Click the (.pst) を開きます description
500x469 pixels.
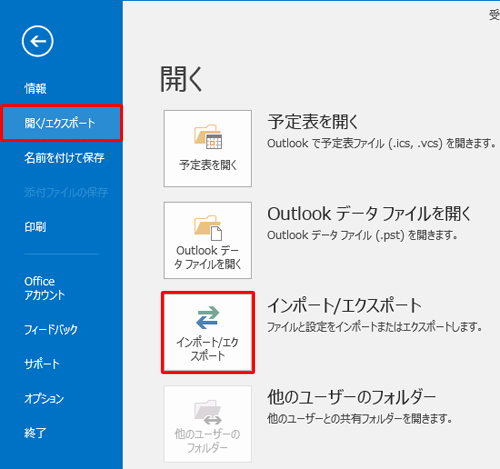coord(362,235)
